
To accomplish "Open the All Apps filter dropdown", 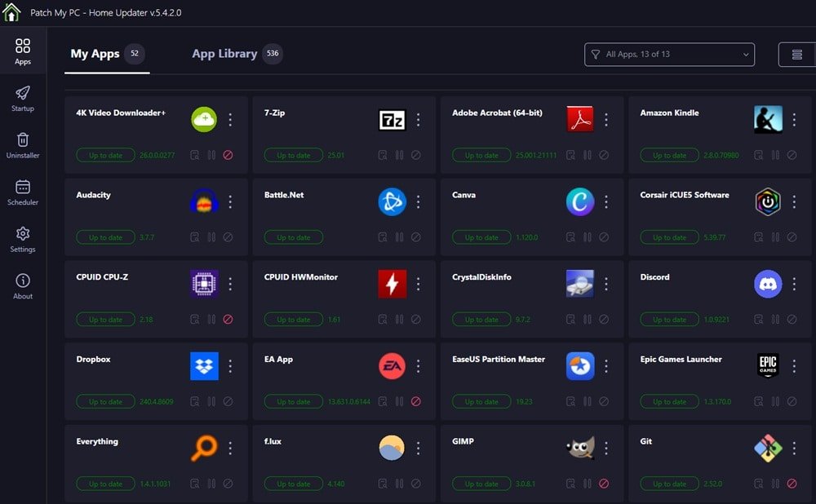I will point(669,54).
